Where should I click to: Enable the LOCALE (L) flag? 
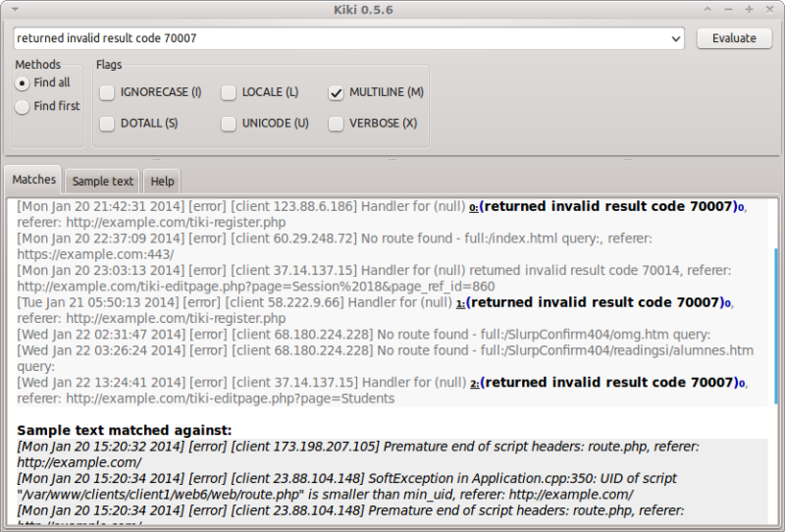[x=229, y=92]
